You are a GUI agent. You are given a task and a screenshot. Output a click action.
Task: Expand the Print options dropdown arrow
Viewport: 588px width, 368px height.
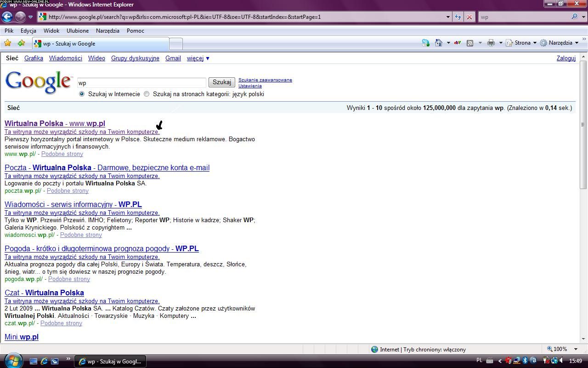point(500,43)
